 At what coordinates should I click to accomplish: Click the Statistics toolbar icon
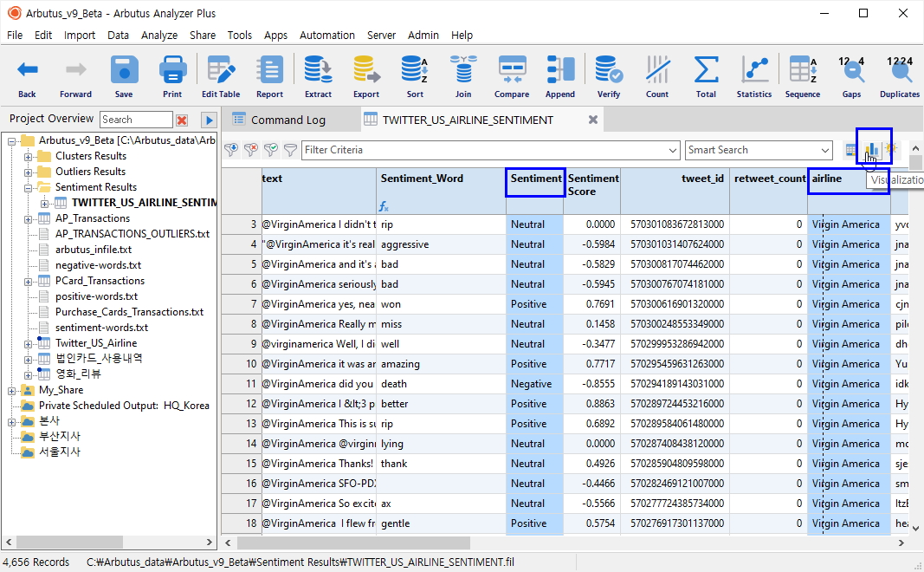[x=754, y=70]
